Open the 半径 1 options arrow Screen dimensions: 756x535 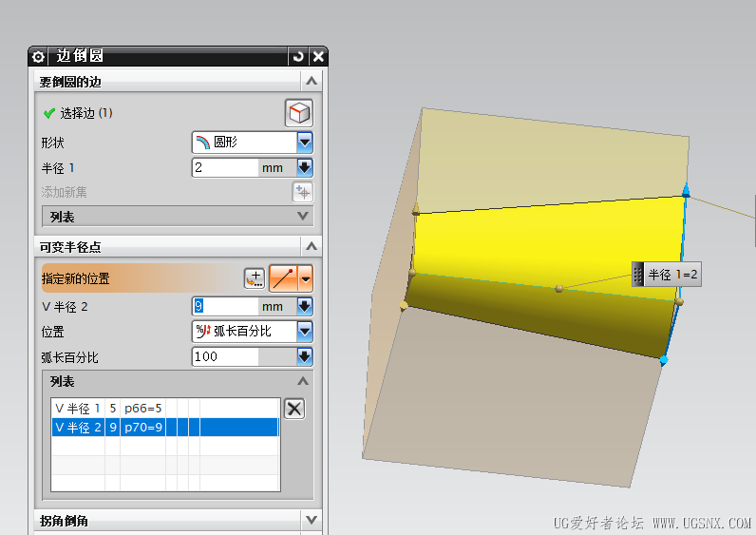[x=305, y=168]
